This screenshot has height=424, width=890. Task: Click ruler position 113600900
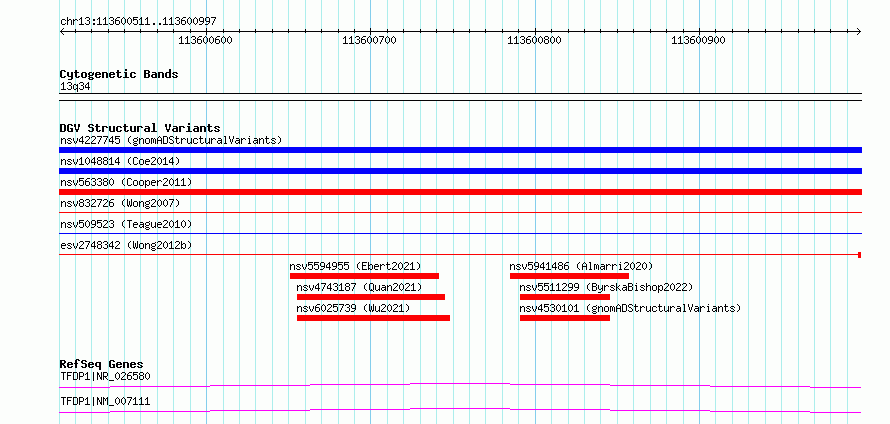click(698, 40)
